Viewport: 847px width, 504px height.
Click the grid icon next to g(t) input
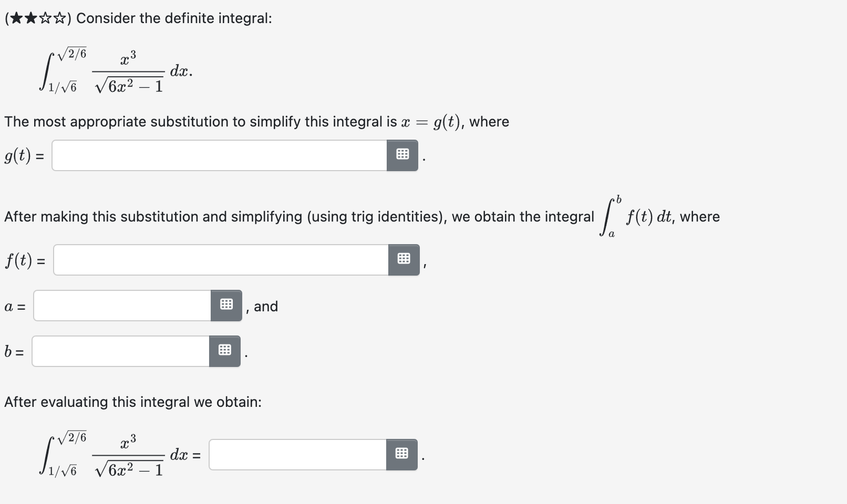point(401,154)
